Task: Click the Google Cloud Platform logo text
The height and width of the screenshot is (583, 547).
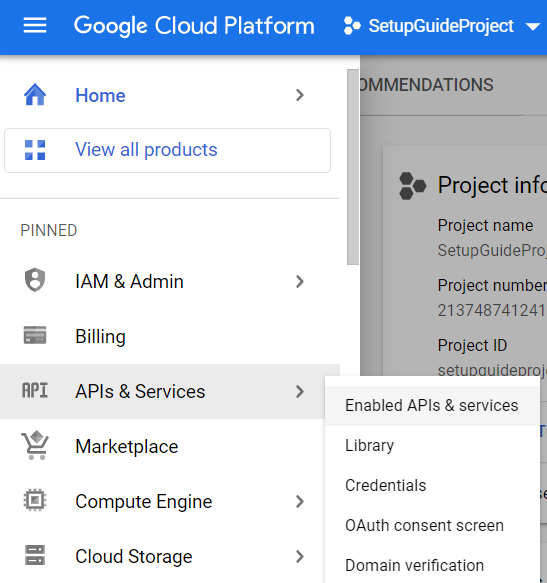Action: (x=194, y=26)
